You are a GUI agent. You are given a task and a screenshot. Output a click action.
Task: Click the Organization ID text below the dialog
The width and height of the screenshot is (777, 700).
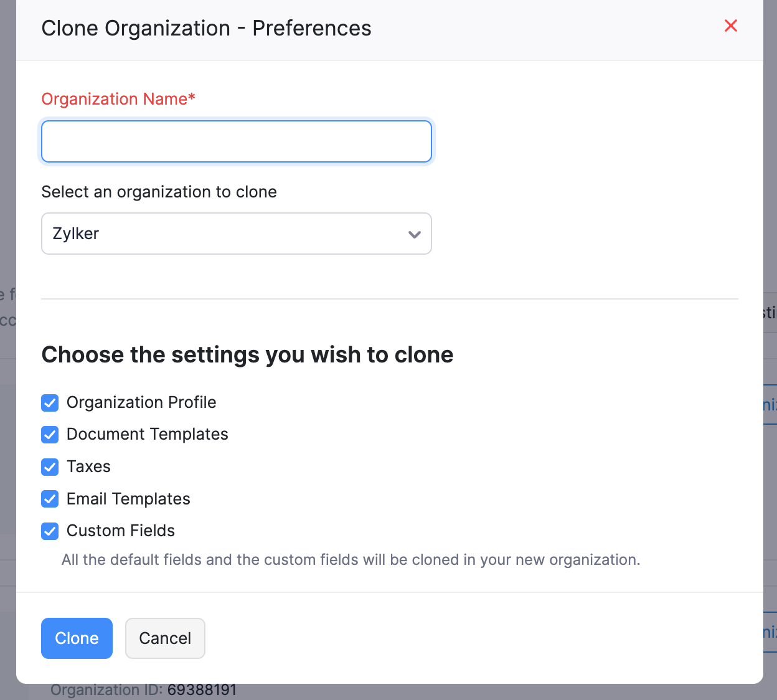point(143,689)
